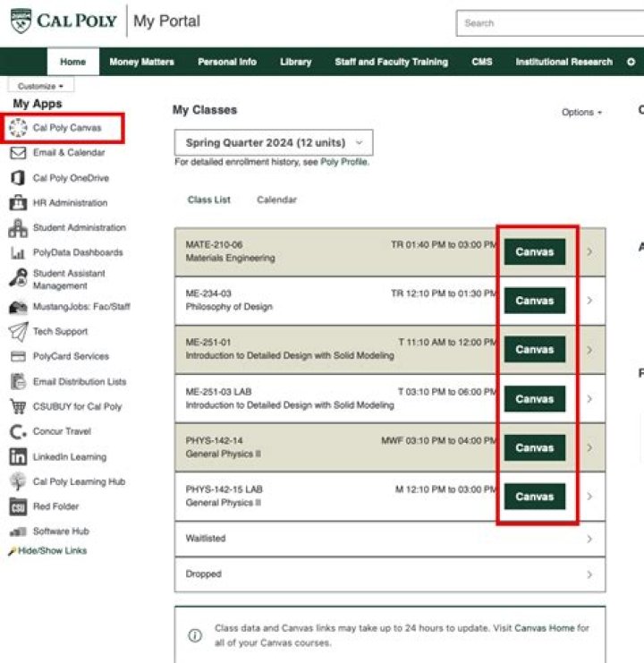Click the Cal Poly shield logo
The width and height of the screenshot is (644, 663).
[21, 21]
